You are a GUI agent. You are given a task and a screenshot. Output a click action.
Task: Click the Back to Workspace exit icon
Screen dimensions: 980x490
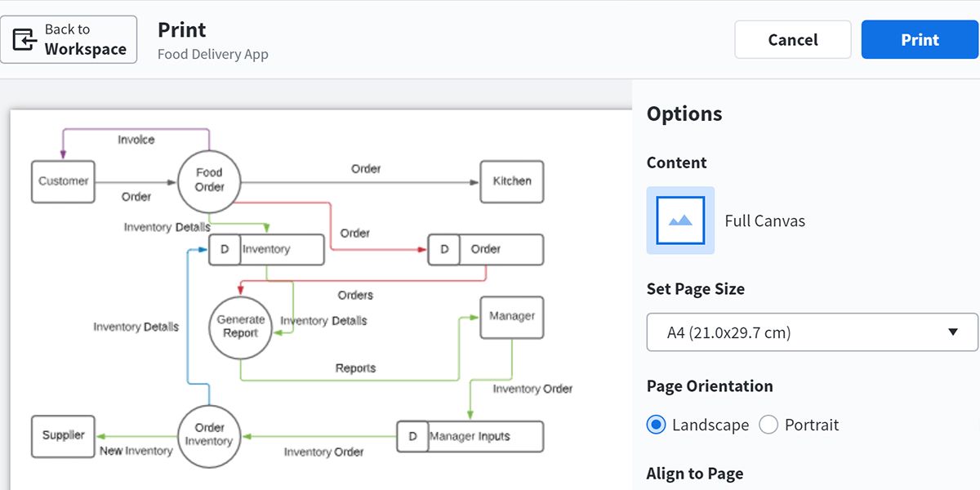tap(25, 39)
